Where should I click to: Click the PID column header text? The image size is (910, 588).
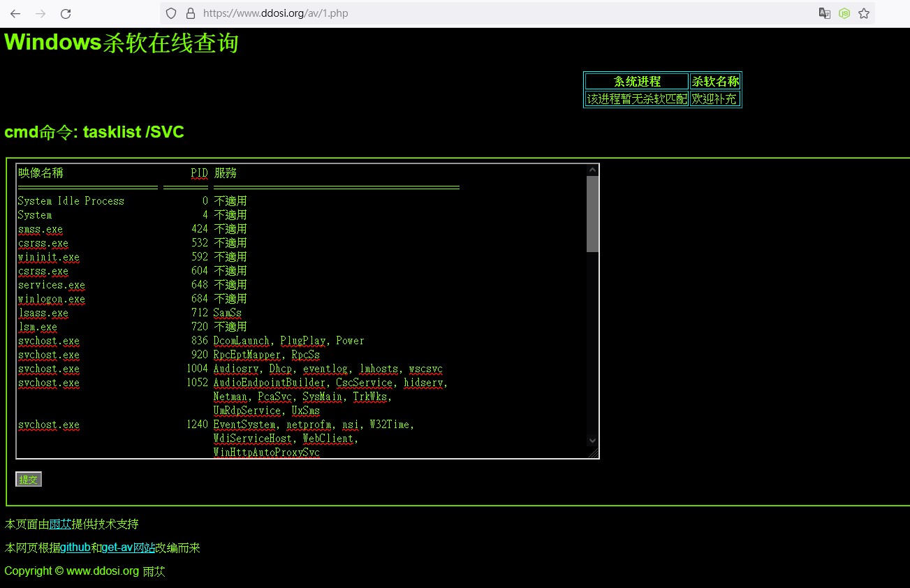pos(200,172)
